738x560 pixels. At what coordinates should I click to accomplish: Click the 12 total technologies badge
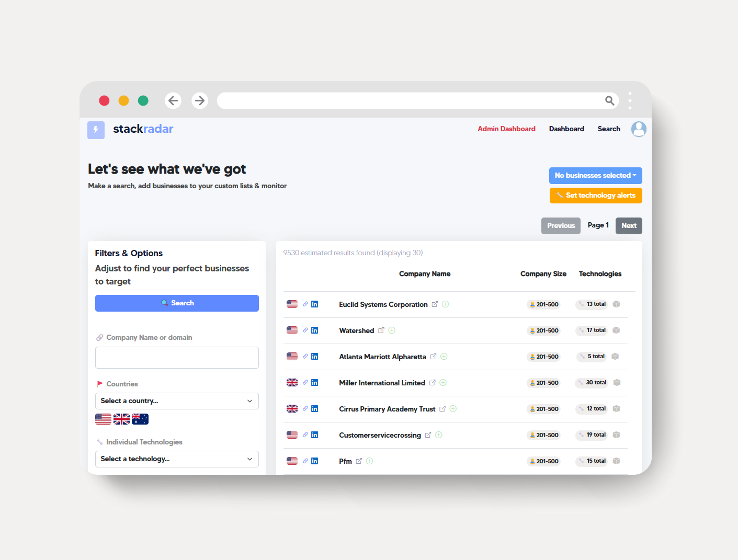tap(592, 409)
